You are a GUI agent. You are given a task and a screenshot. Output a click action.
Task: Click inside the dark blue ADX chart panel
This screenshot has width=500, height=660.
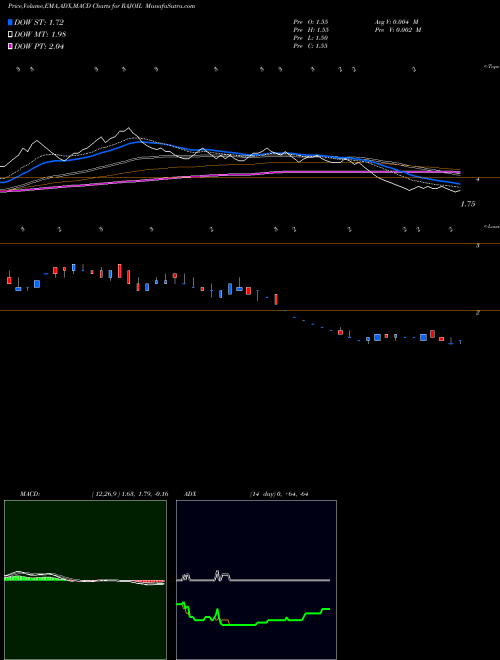click(x=256, y=580)
